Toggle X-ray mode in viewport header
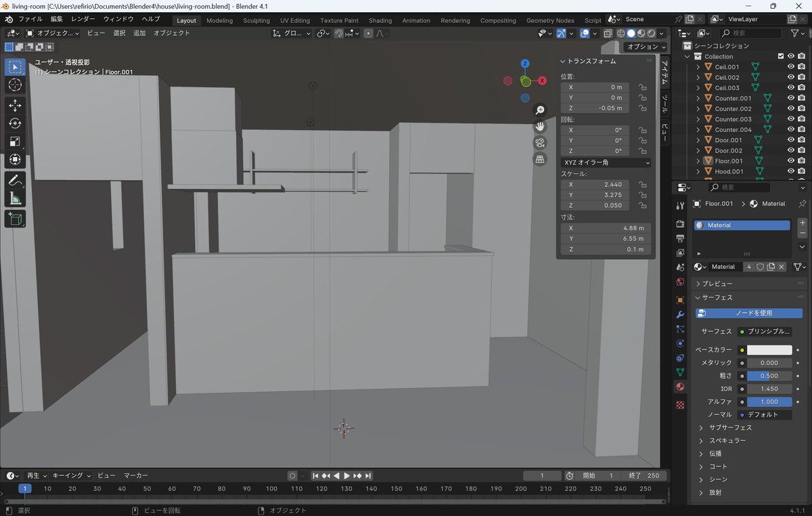This screenshot has height=516, width=812. (608, 33)
